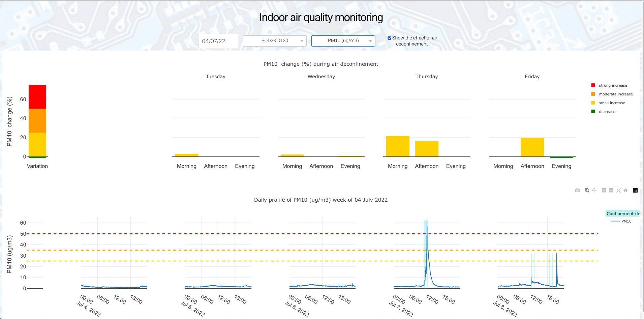Download the plot as PNG (camera icon)
This screenshot has width=644, height=319.
577,190
